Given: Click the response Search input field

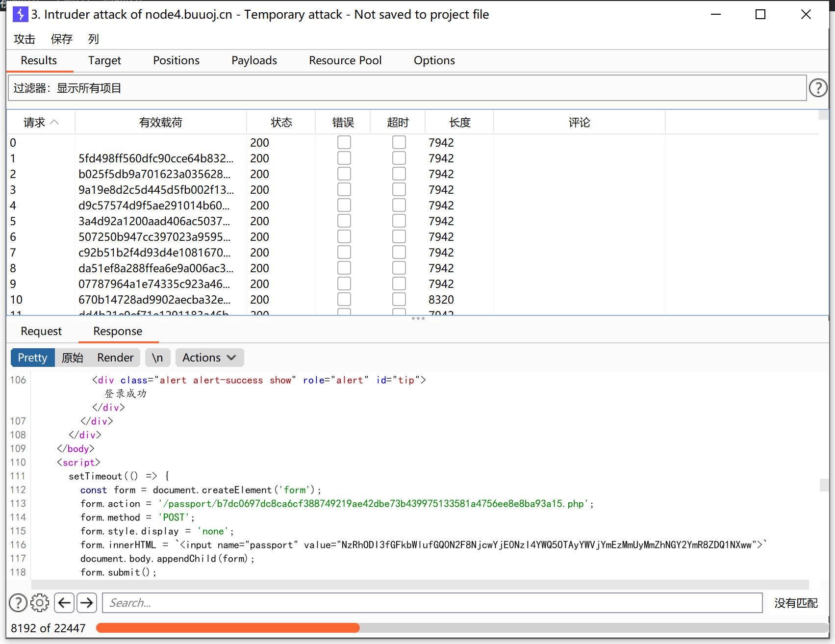Looking at the screenshot, I should (x=431, y=603).
